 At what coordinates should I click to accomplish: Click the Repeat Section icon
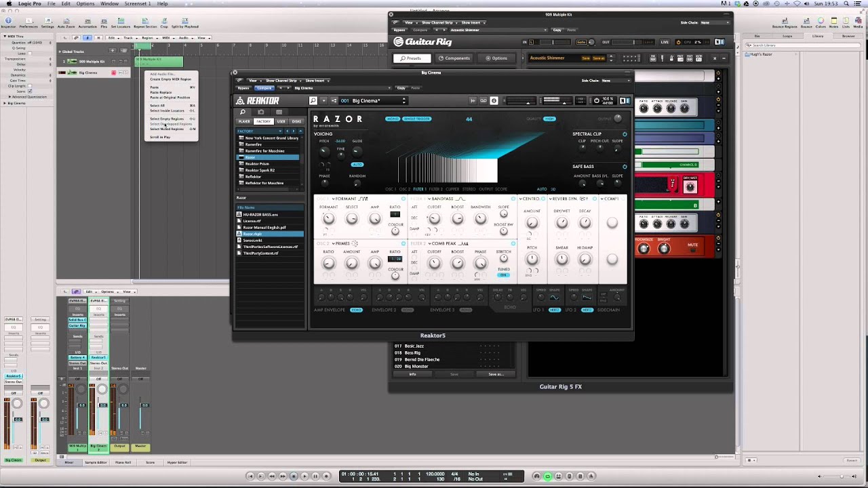coord(145,21)
